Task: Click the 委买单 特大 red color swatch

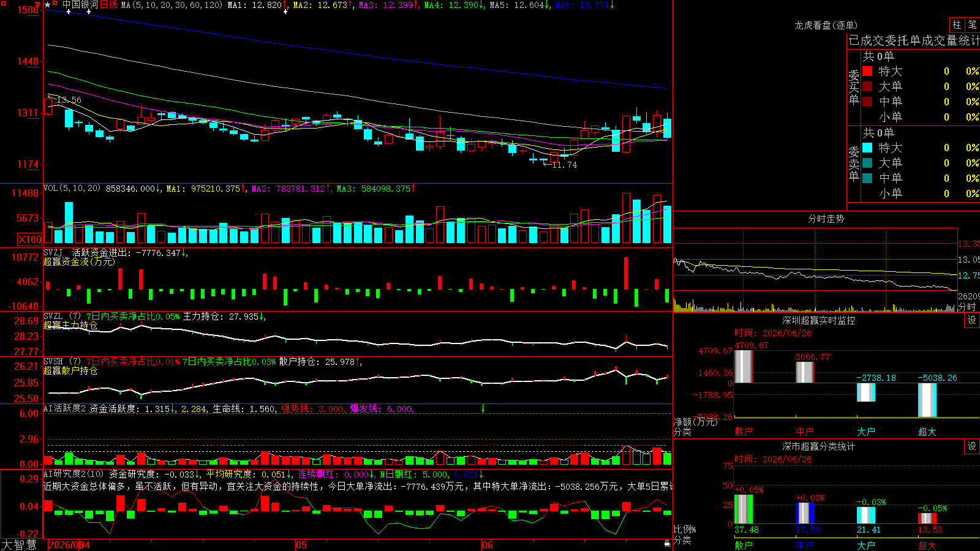Action: [x=867, y=71]
